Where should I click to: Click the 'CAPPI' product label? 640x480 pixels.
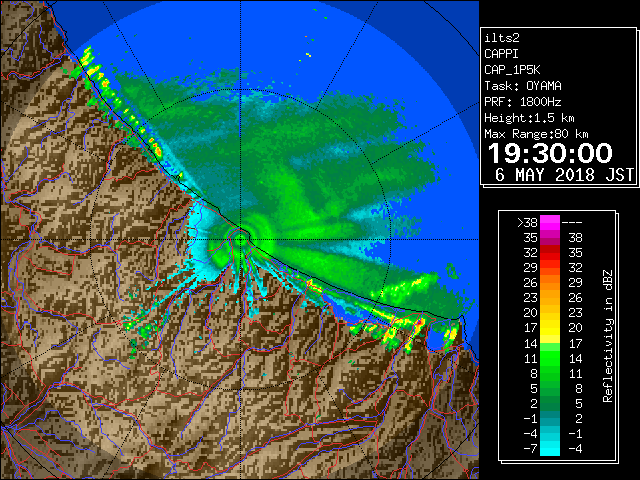pos(501,54)
